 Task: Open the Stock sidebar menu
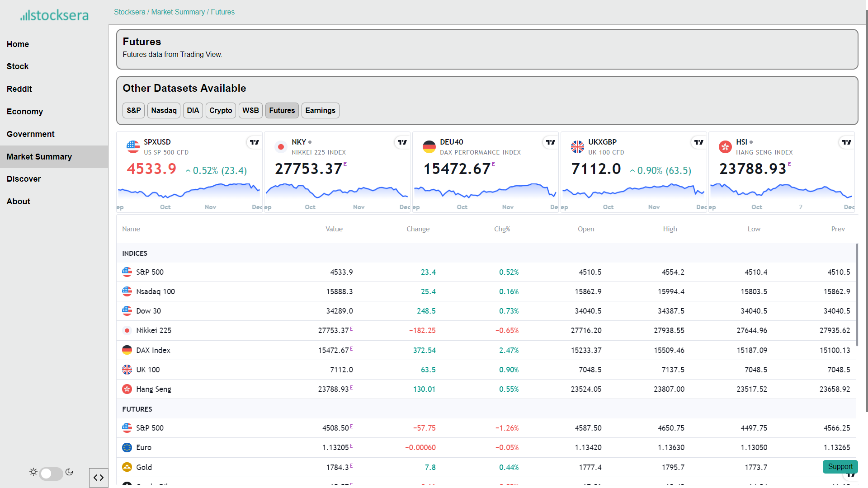[18, 66]
